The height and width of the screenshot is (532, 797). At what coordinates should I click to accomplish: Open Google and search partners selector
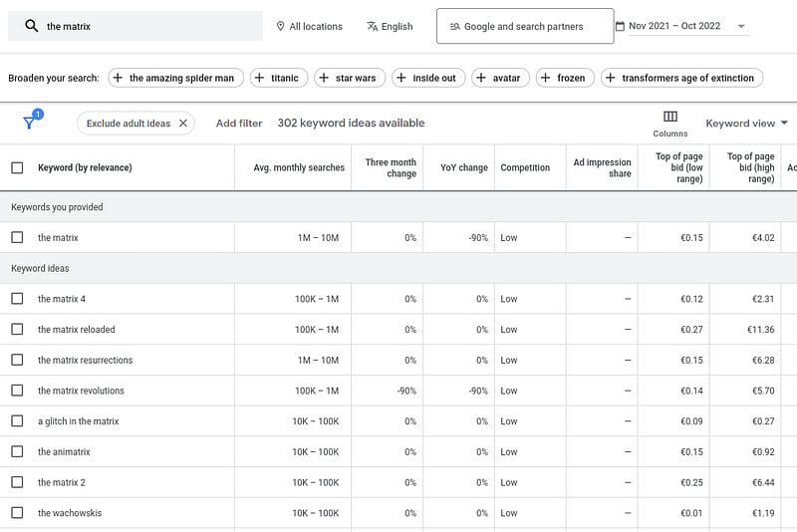525,26
